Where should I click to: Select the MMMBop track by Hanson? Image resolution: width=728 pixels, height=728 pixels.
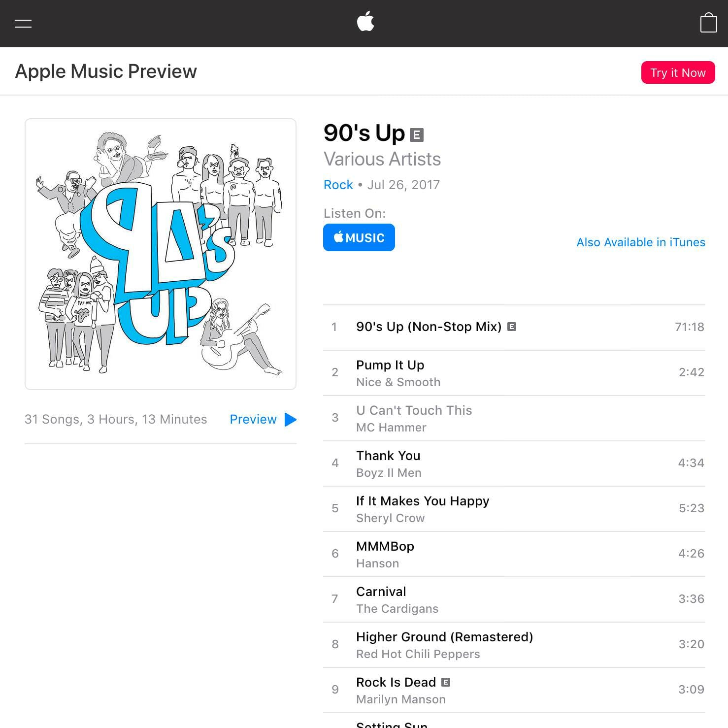(x=514, y=554)
